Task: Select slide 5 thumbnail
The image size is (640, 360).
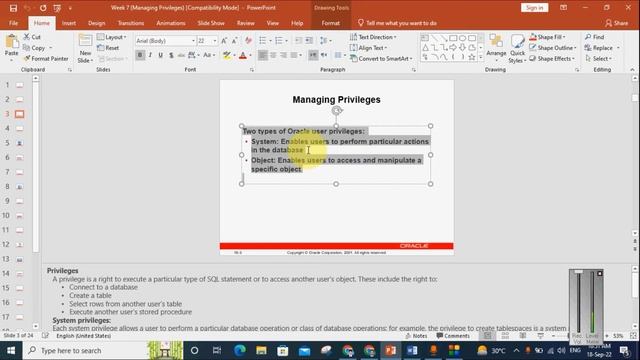Action: (20, 143)
